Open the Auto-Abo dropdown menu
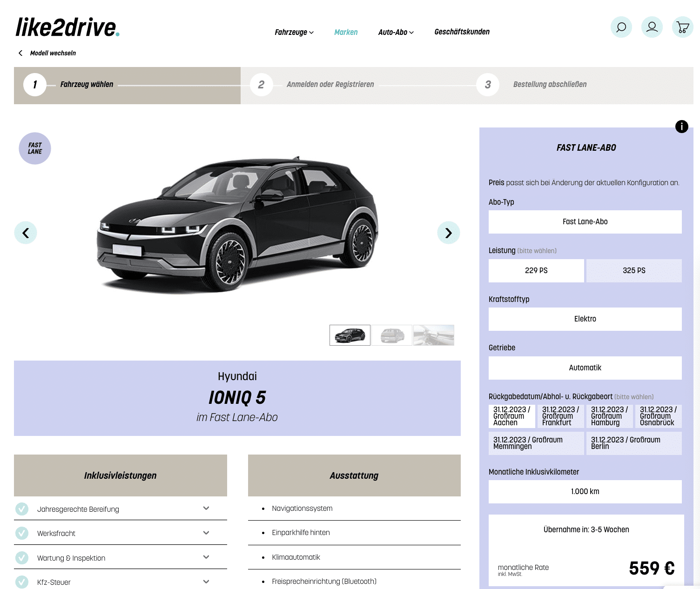 pos(396,32)
